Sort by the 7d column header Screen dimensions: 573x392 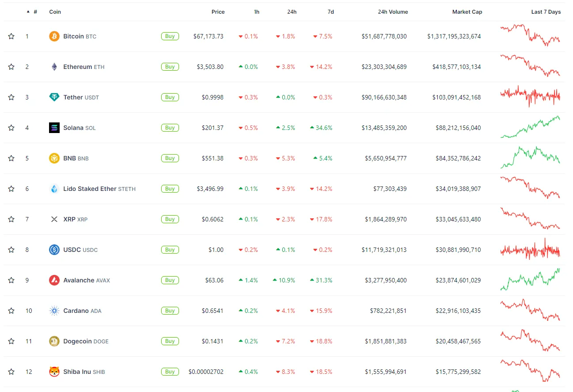pos(330,12)
